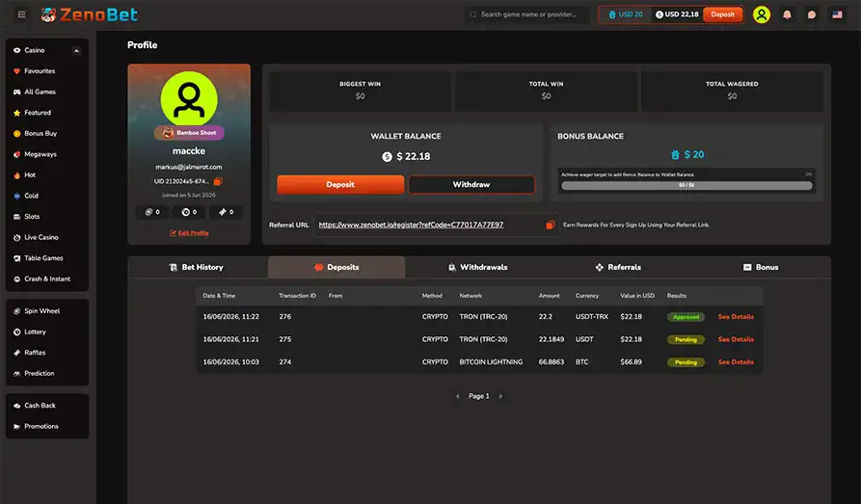Open the language flag selector

pos(837,14)
